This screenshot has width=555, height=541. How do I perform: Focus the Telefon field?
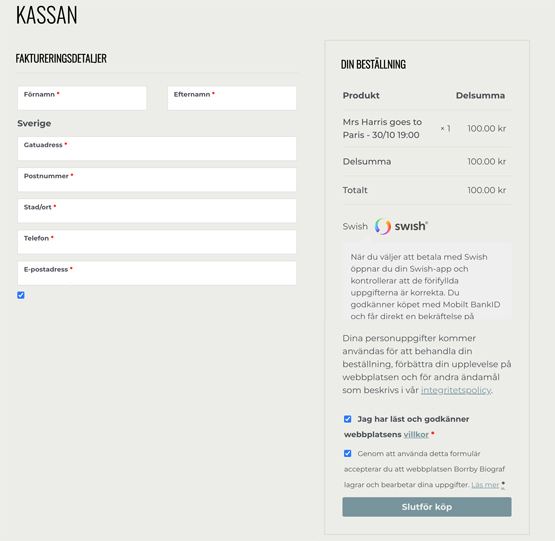(157, 242)
